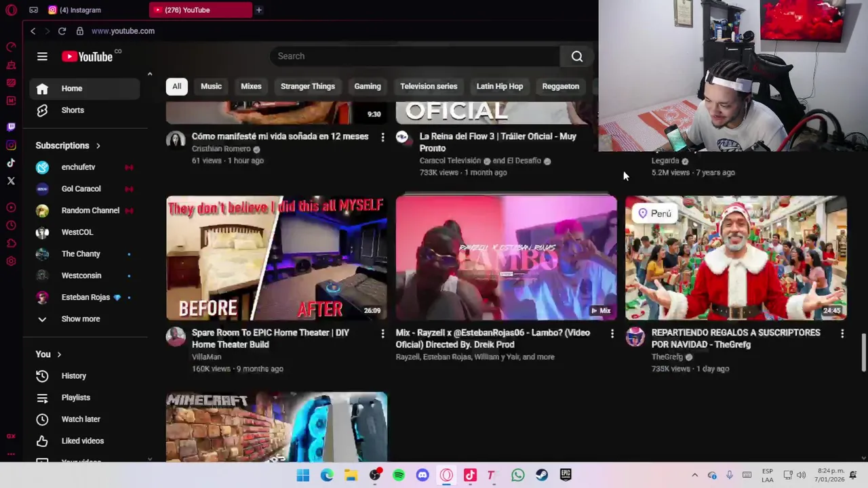Open enchufetv subscription channel
This screenshot has height=488, width=868.
pyautogui.click(x=84, y=167)
